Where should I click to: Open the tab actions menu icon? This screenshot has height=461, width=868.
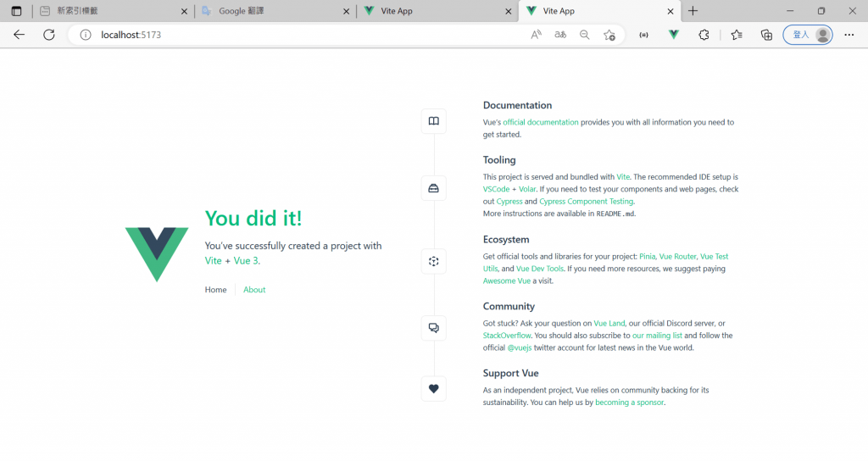coord(17,11)
